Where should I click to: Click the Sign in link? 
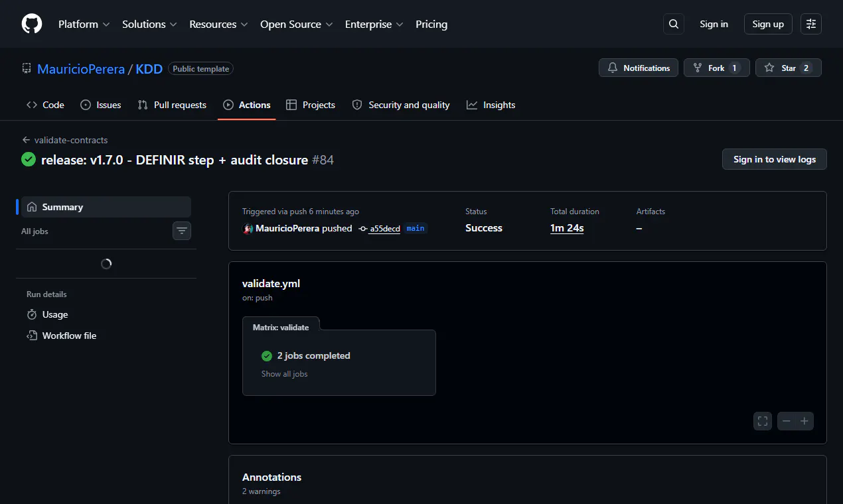[x=714, y=24]
